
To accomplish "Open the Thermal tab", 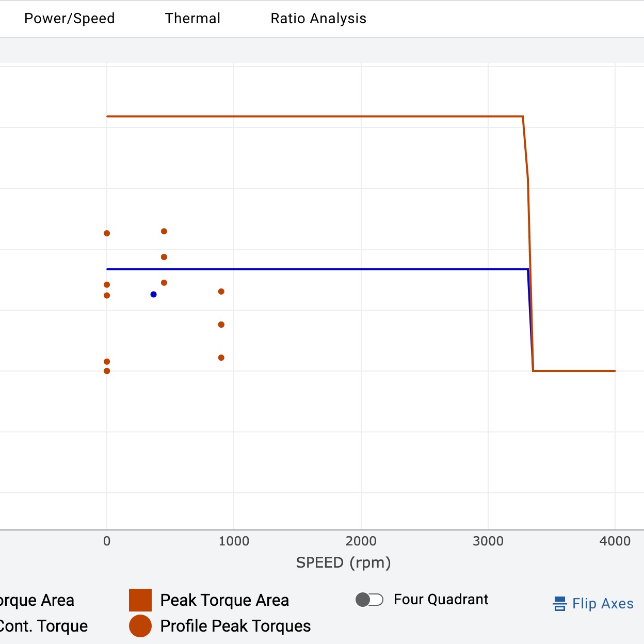I will 192,19.
